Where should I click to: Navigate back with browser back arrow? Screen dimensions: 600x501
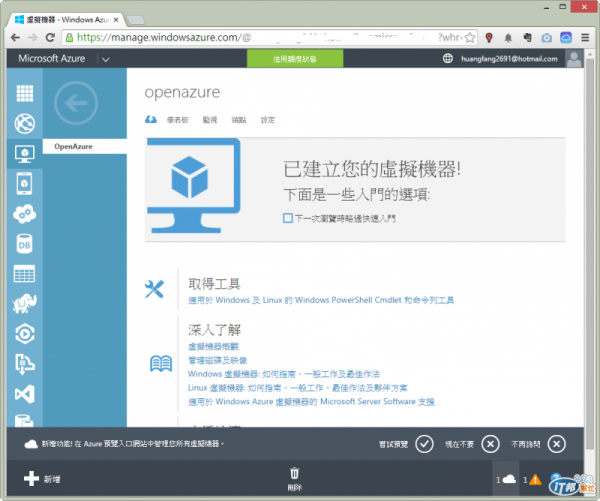pyautogui.click(x=15, y=38)
